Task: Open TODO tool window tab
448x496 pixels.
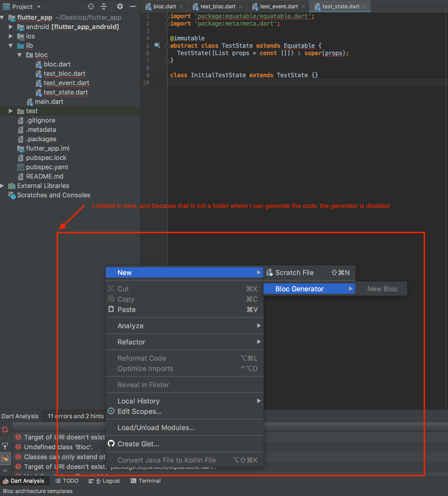Action: pos(67,481)
